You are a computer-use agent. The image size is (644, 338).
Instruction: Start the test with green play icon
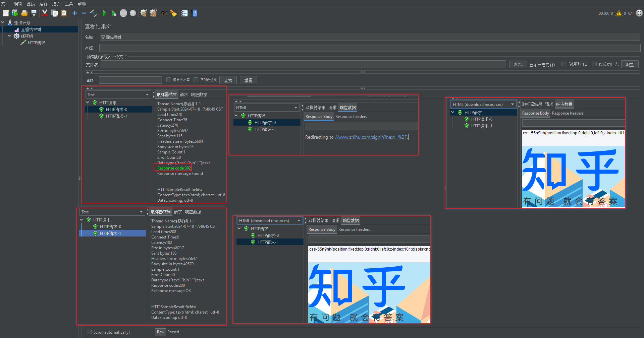pos(105,13)
